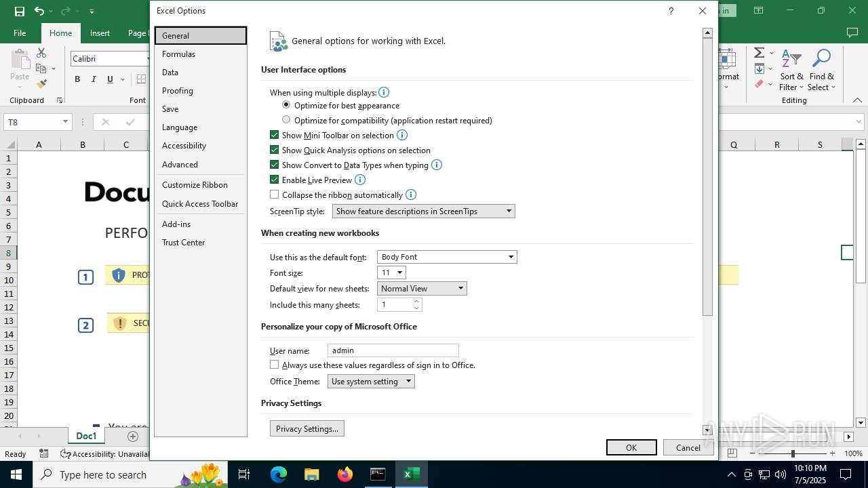Toggle Bold formatting in Font group
Screen dimensions: 868x488
tap(77, 79)
